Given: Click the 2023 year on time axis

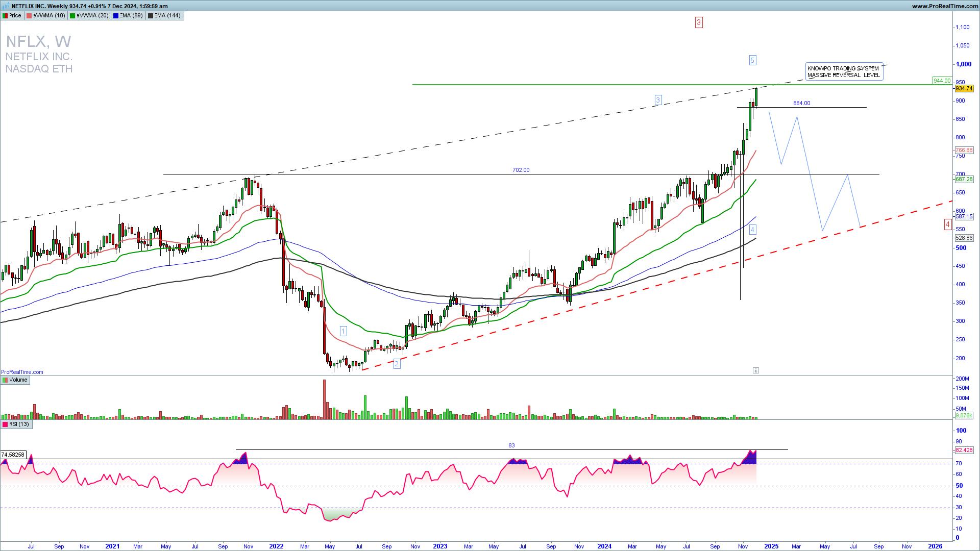Looking at the screenshot, I should tap(440, 546).
